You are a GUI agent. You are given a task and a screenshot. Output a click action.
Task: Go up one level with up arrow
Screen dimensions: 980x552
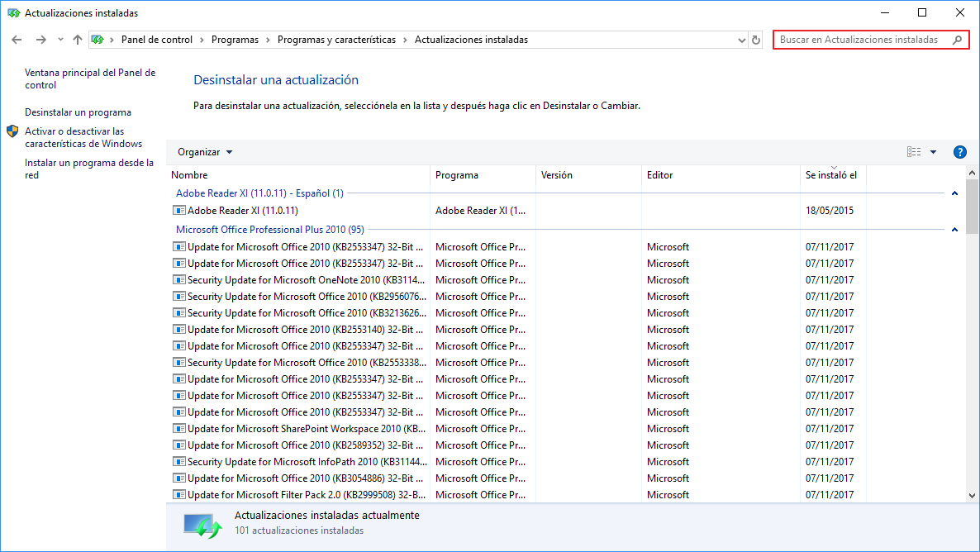tap(78, 40)
